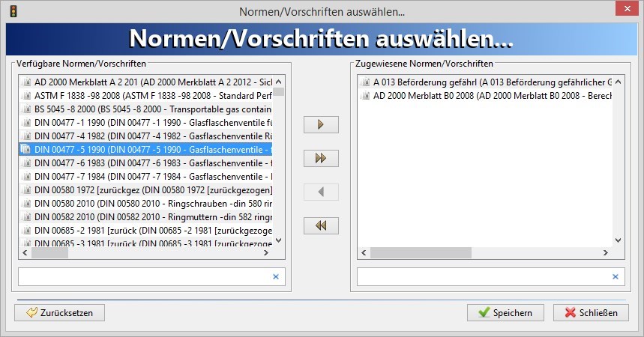Click the double left arrow remove-all button
The image size is (644, 337).
pos(321,225)
